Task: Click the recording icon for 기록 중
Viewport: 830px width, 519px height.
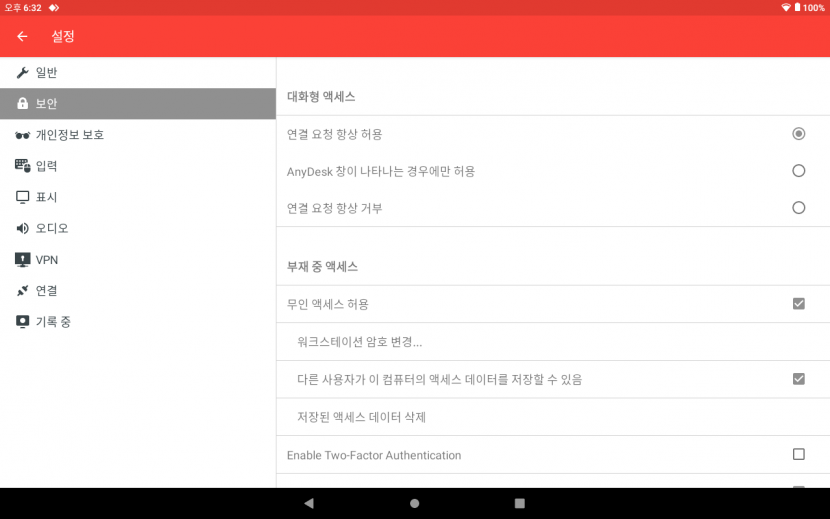Action: tap(22, 321)
